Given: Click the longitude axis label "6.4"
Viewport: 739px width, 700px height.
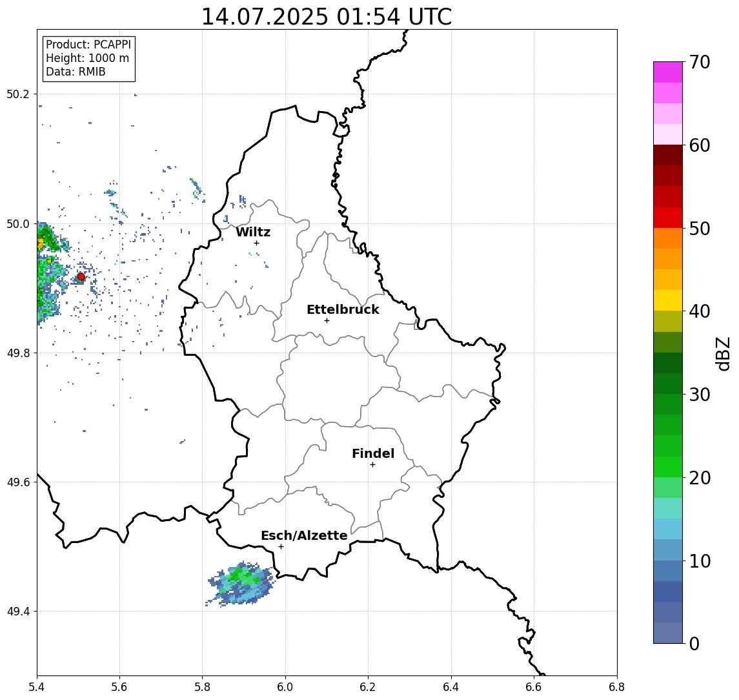Looking at the screenshot, I should click(x=451, y=687).
